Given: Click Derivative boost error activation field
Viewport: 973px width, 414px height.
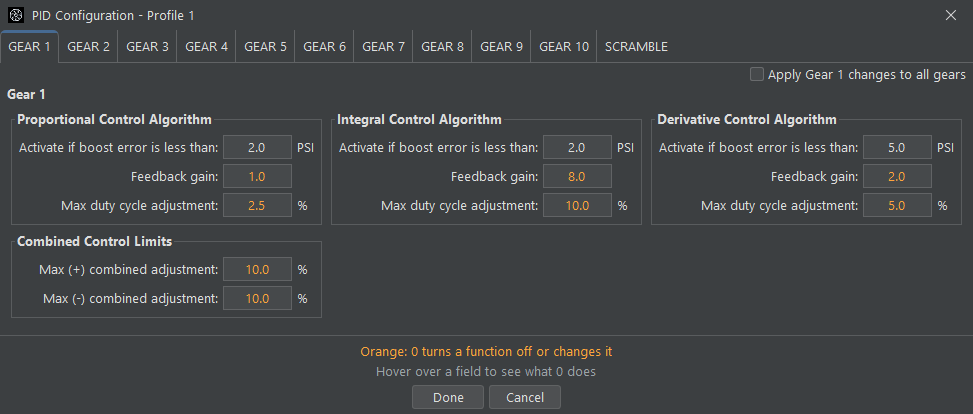Looking at the screenshot, I should (897, 148).
